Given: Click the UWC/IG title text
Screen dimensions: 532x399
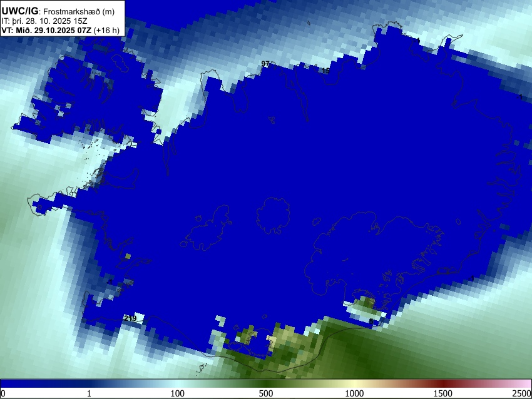Looking at the screenshot, I should tap(19, 11).
